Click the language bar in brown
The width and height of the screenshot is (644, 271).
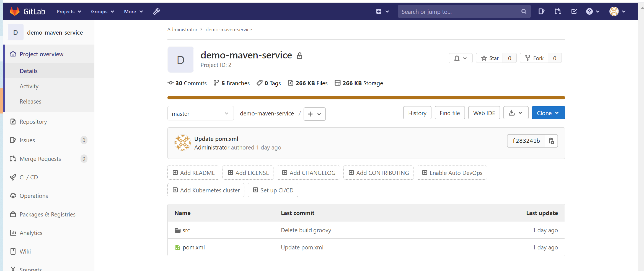tap(366, 98)
